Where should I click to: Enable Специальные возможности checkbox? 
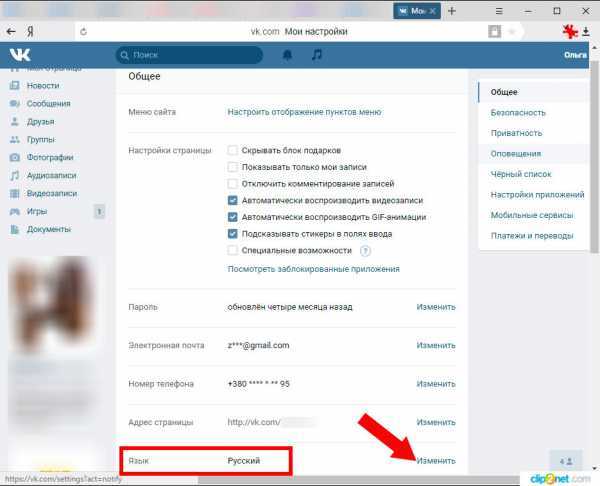click(232, 250)
